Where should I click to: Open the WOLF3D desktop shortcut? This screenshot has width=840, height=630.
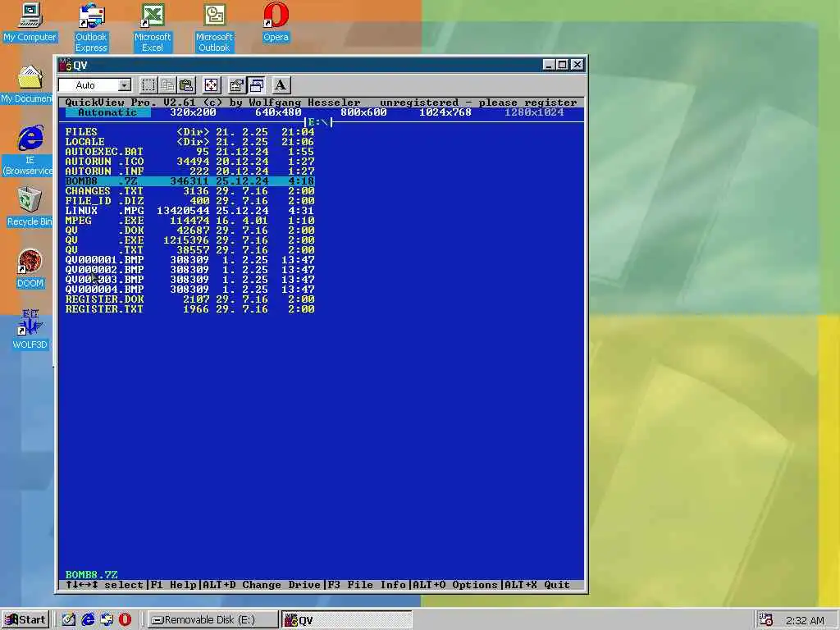[30, 331]
